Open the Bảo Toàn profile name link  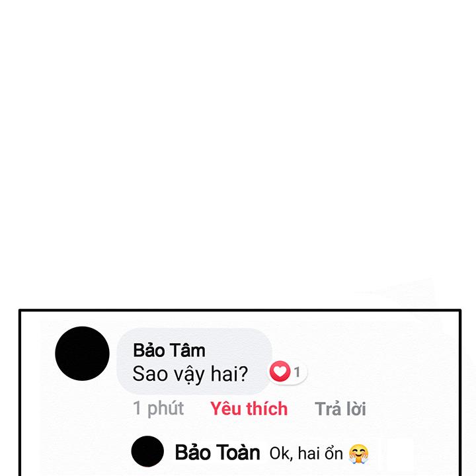coord(218,453)
